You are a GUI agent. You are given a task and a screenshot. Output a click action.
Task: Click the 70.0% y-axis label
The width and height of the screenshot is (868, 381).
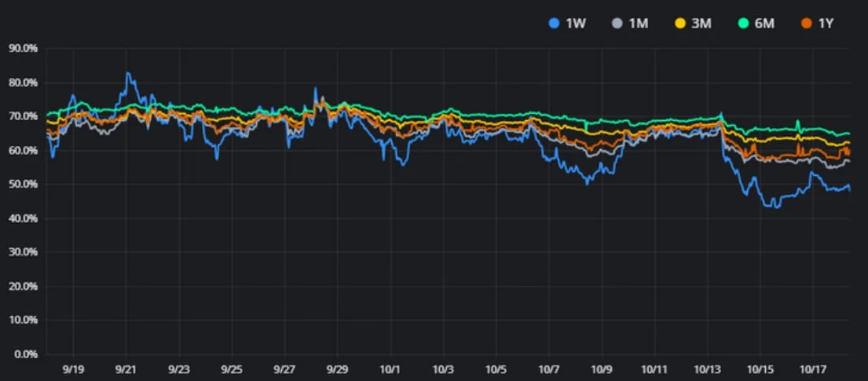[24, 116]
